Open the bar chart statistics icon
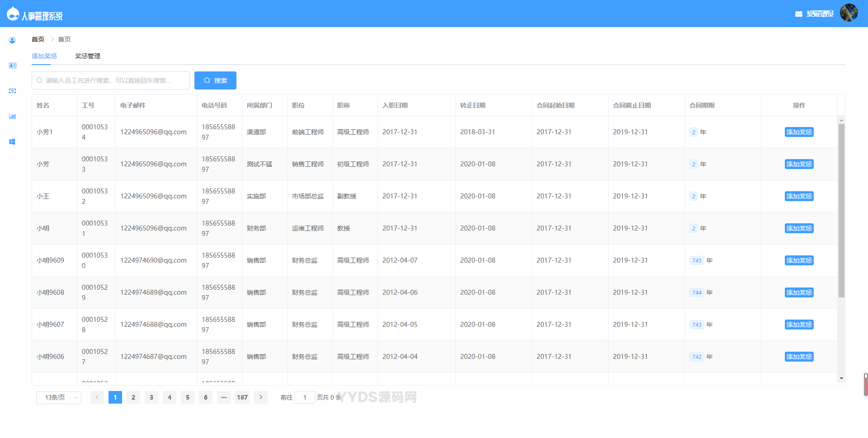The image size is (868, 438). (12, 116)
